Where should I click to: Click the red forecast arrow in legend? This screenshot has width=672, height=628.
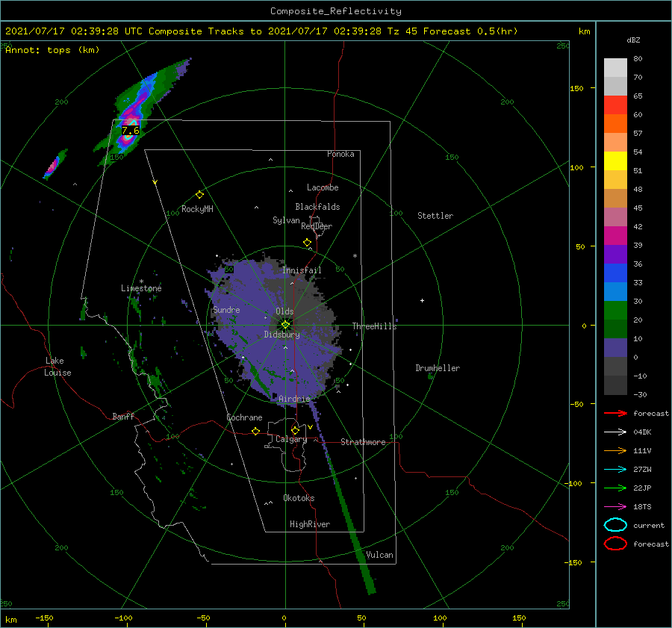(x=615, y=413)
